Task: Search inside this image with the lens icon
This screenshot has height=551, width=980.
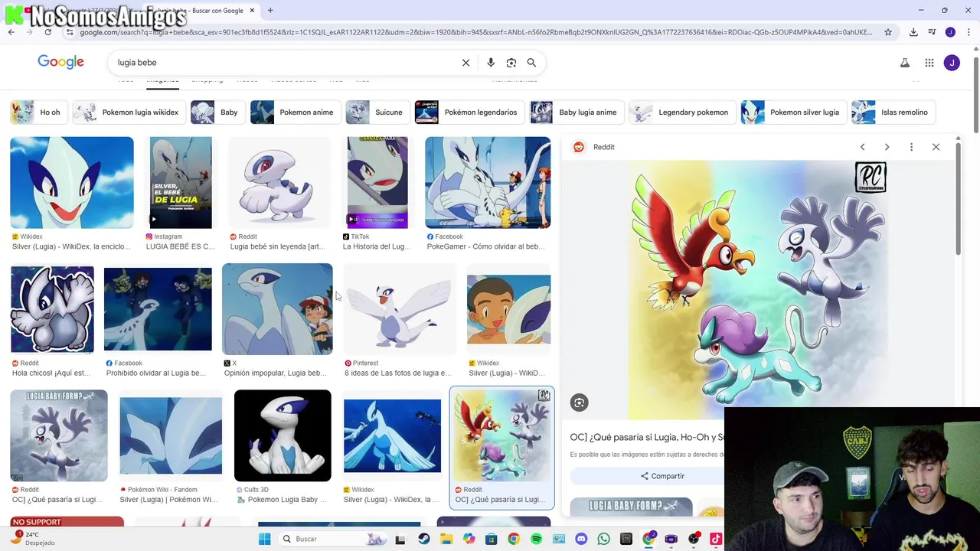Action: pyautogui.click(x=579, y=403)
